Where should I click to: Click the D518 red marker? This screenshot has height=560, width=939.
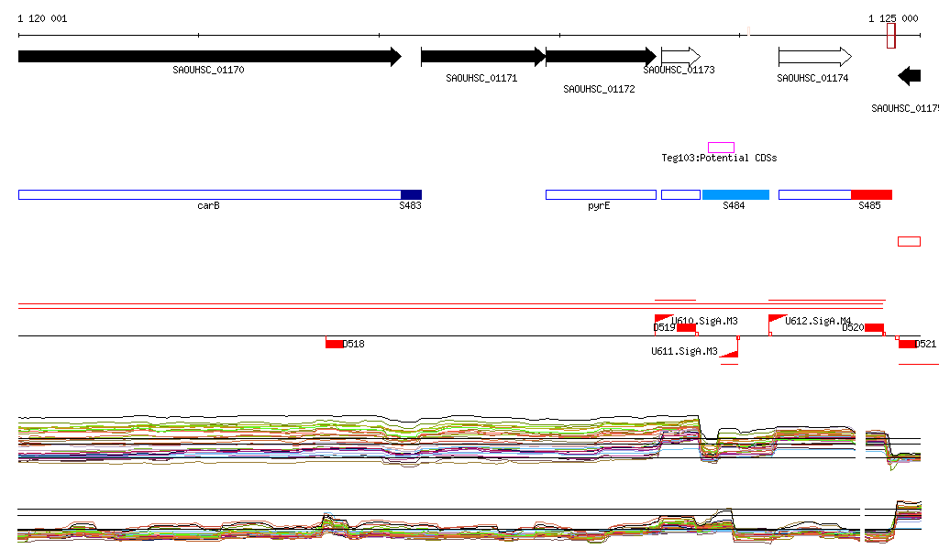point(334,344)
